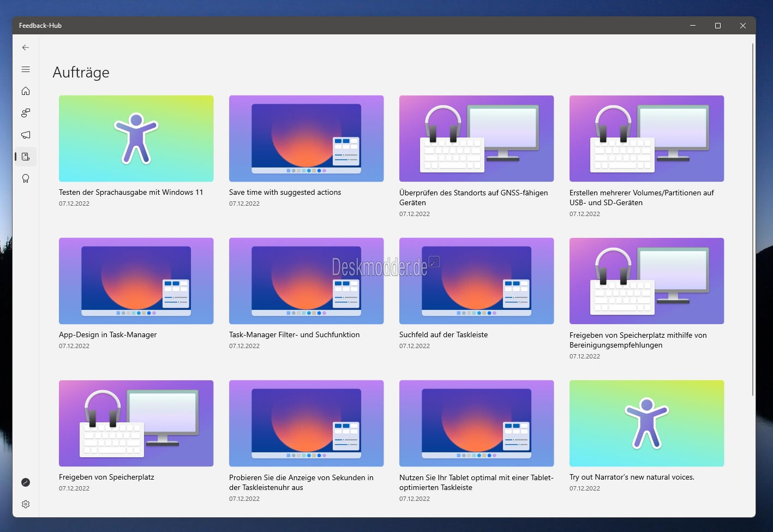This screenshot has width=773, height=532.
Task: Click the vertical scrollbar of quest list
Action: click(x=753, y=218)
